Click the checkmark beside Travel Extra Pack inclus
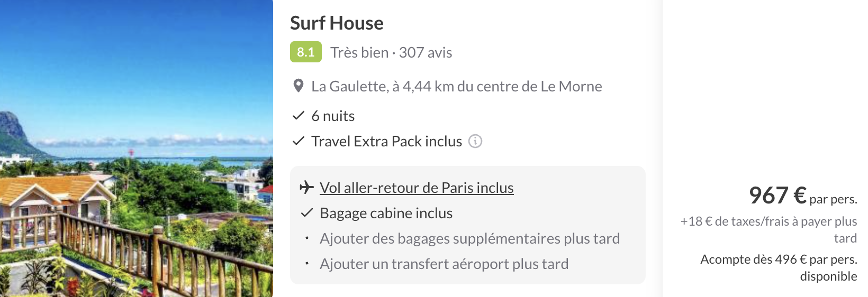Screen dimensions: 868x297 point(299,141)
